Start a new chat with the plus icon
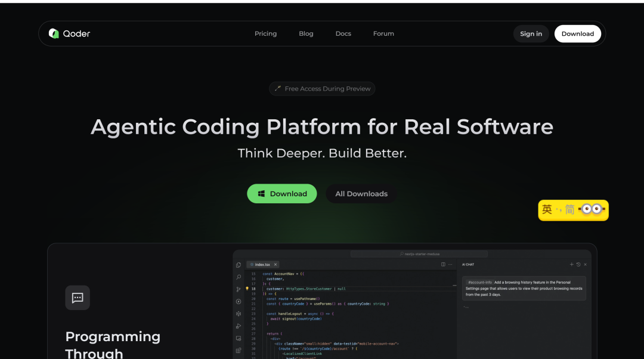This screenshot has width=644, height=359. pyautogui.click(x=571, y=265)
